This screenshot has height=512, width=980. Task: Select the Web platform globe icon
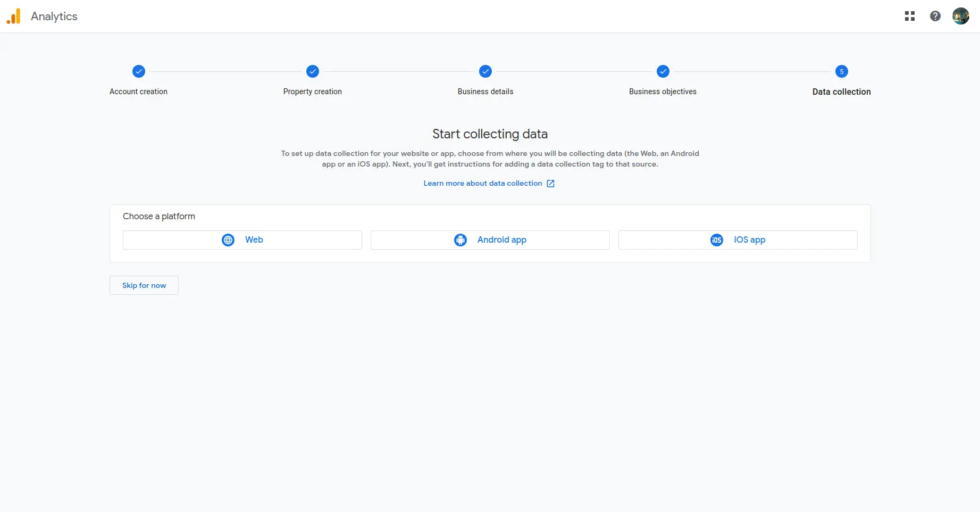point(228,240)
